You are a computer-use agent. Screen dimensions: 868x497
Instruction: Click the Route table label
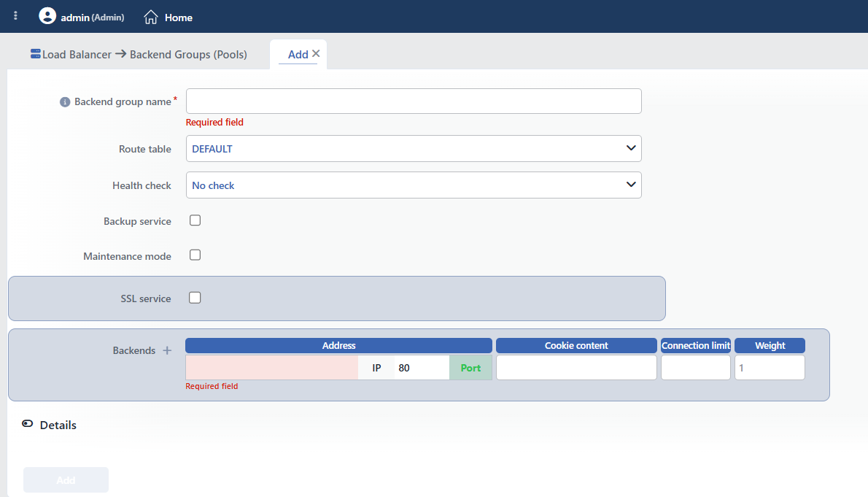(145, 149)
